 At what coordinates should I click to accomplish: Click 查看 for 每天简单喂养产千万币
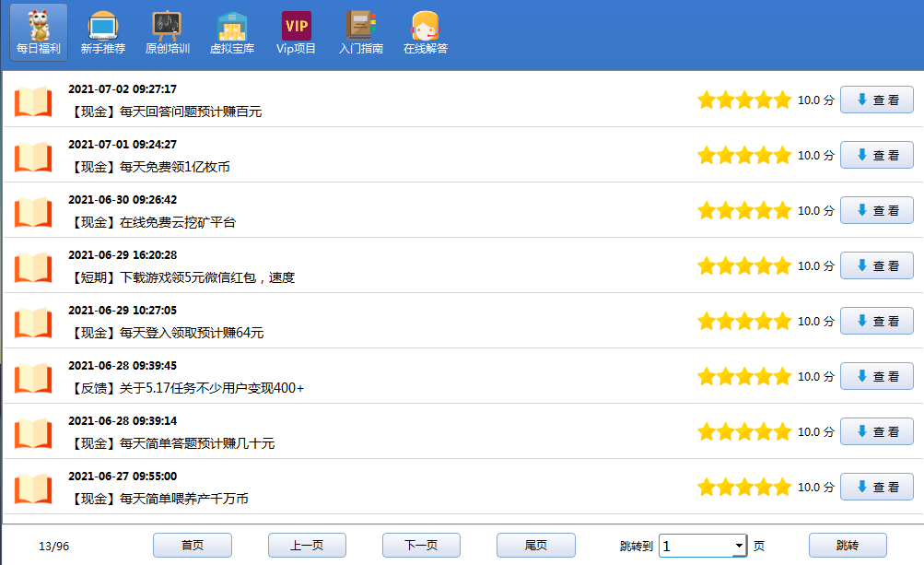pyautogui.click(x=877, y=488)
